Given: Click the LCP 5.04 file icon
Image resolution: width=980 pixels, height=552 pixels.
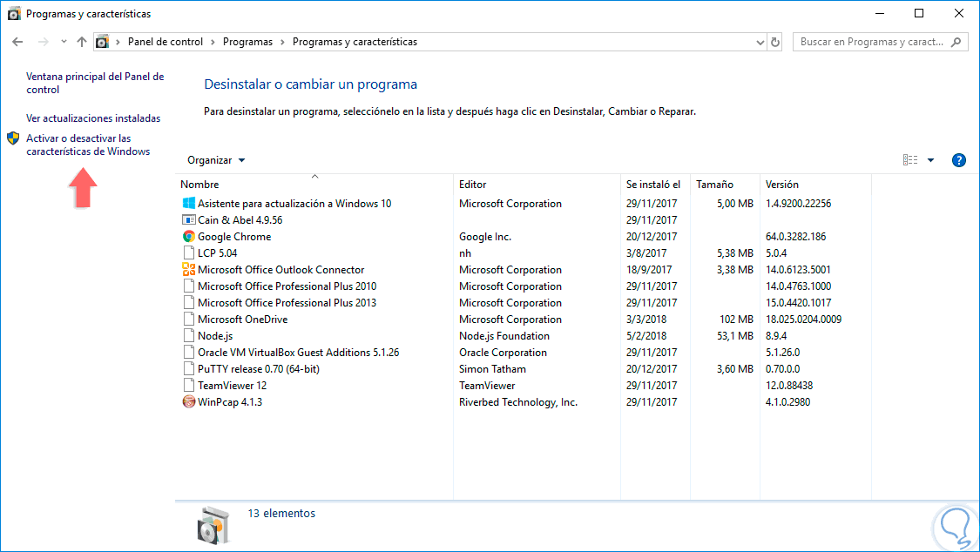Looking at the screenshot, I should click(x=189, y=252).
